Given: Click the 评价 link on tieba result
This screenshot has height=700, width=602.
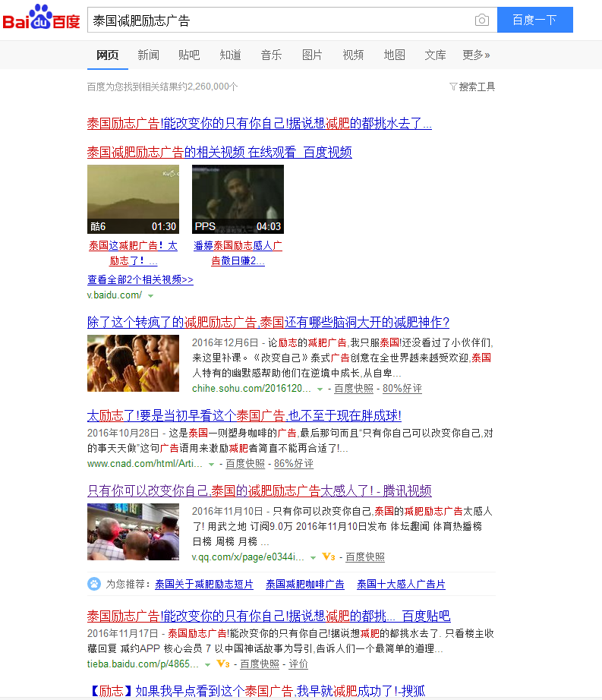Looking at the screenshot, I should pyautogui.click(x=298, y=664).
